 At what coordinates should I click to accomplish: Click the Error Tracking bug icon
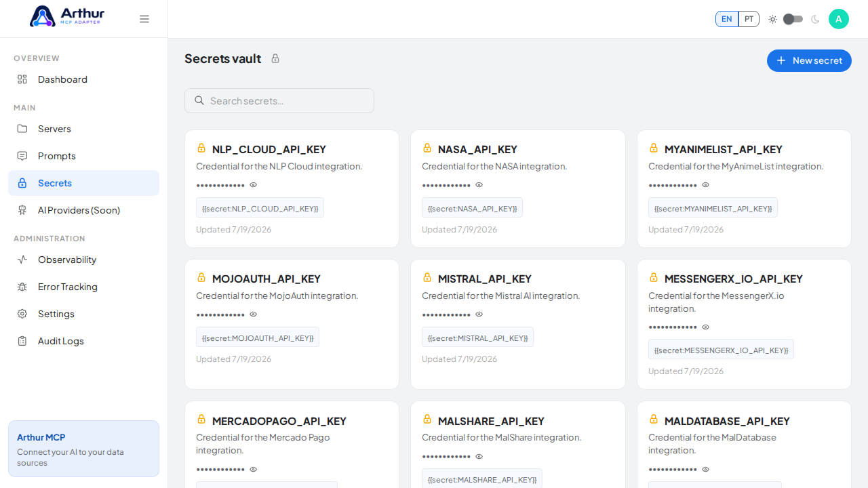[22, 287]
